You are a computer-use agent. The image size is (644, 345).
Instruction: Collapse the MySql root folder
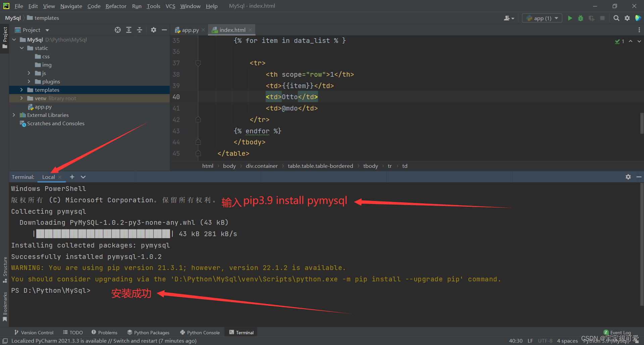pos(14,40)
